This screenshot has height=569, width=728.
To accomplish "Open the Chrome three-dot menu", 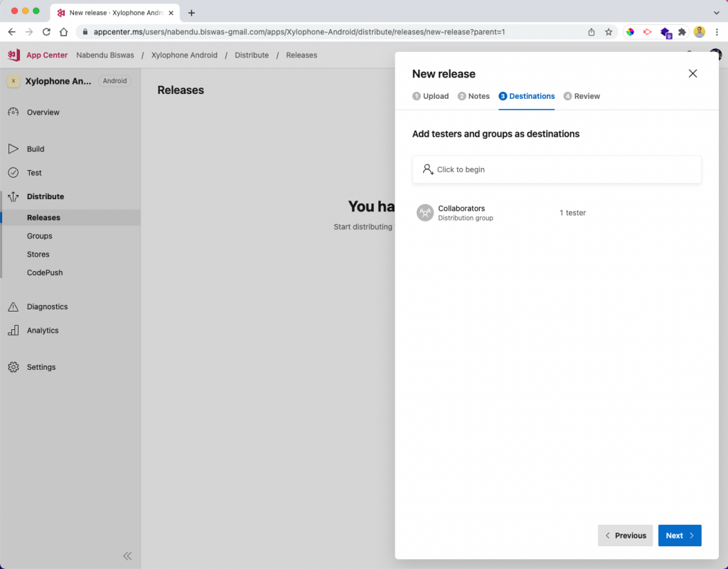I will [717, 32].
